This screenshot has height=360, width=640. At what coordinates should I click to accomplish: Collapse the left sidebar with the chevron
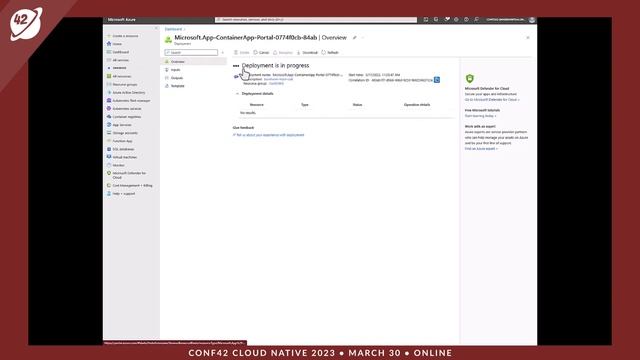coord(156,28)
